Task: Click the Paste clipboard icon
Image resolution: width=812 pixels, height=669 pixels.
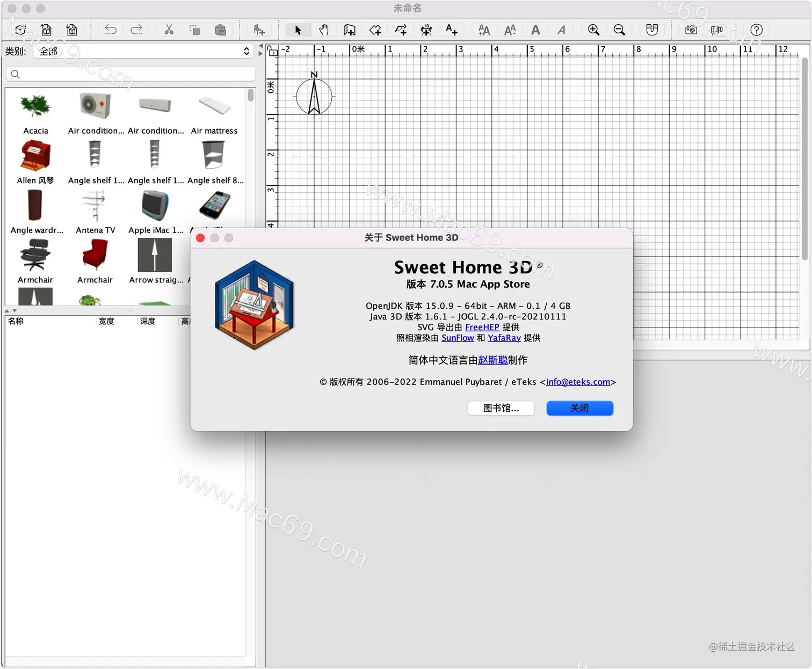Action: (220, 30)
